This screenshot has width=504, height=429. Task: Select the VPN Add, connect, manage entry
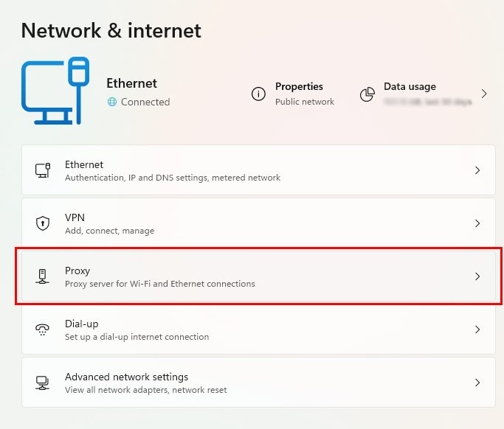(x=258, y=223)
